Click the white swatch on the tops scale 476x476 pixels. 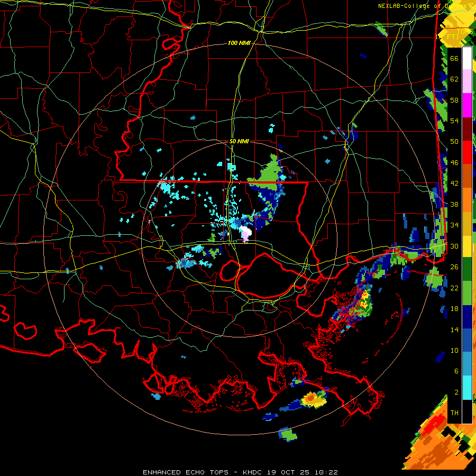[x=467, y=58]
